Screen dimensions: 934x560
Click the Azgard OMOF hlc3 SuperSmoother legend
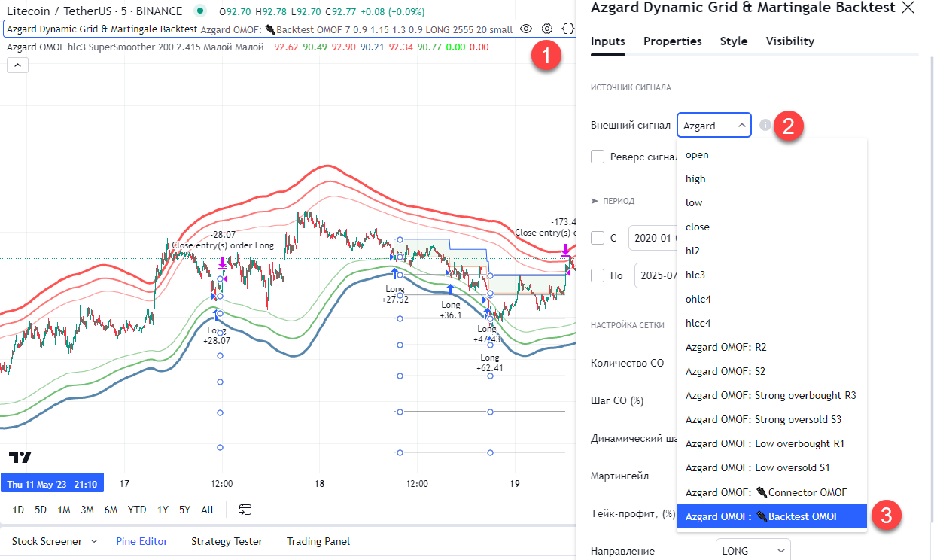135,47
